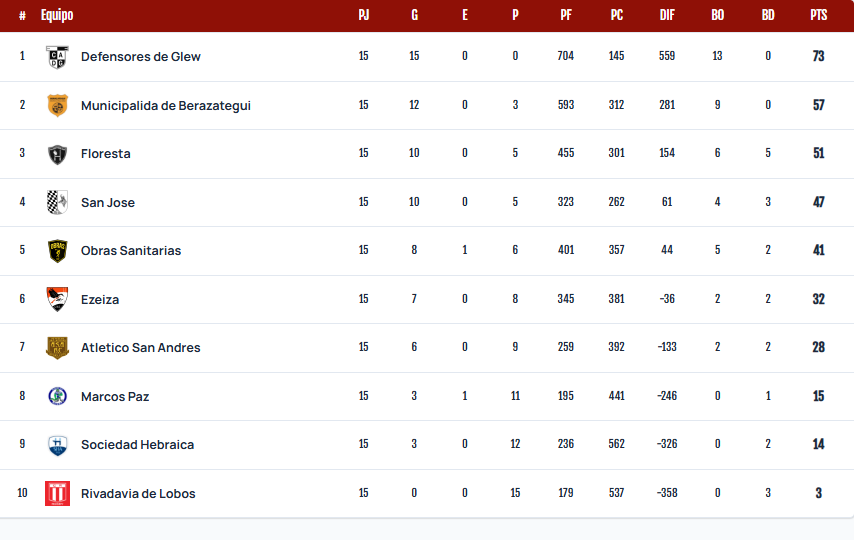Image resolution: width=854 pixels, height=540 pixels.
Task: Click the San Jose checkered crest
Action: click(x=57, y=202)
